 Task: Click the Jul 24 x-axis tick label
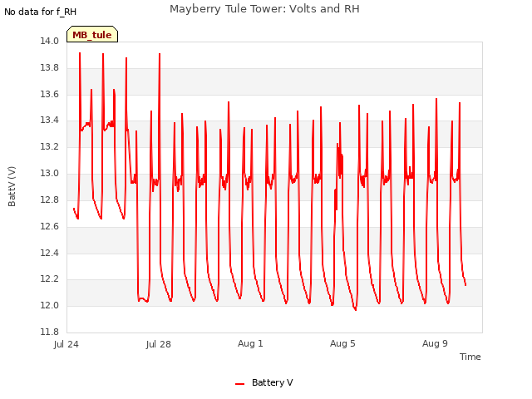[x=66, y=344]
